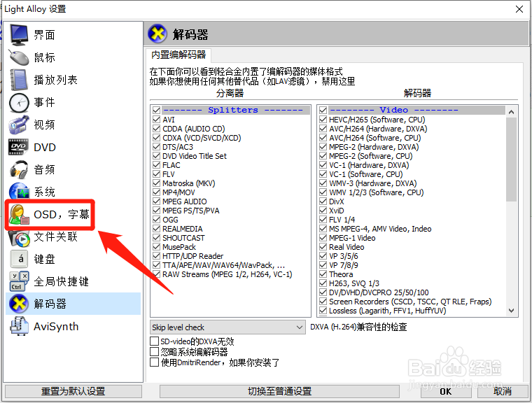The height and width of the screenshot is (403, 532).
Task: Uncheck the Real Video decoder
Action: 323,246
